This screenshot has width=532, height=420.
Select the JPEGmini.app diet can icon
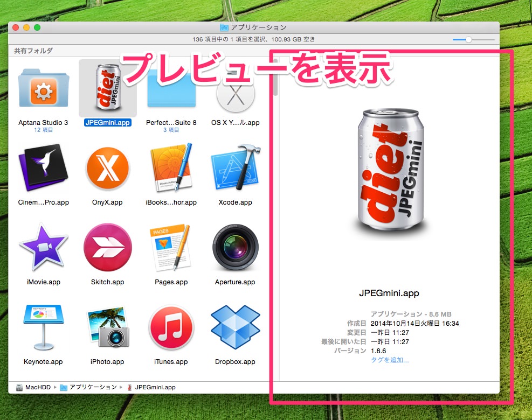[x=108, y=88]
